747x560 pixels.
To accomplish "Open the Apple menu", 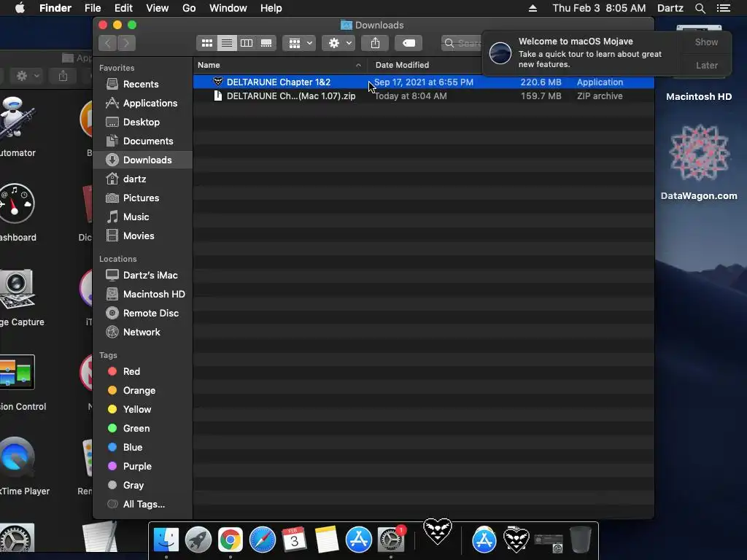I will (x=20, y=8).
